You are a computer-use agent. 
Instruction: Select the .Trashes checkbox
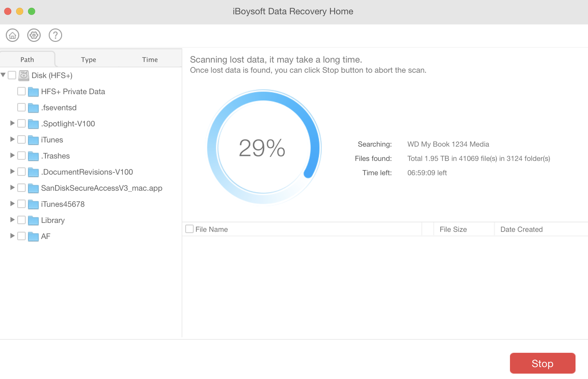click(21, 155)
